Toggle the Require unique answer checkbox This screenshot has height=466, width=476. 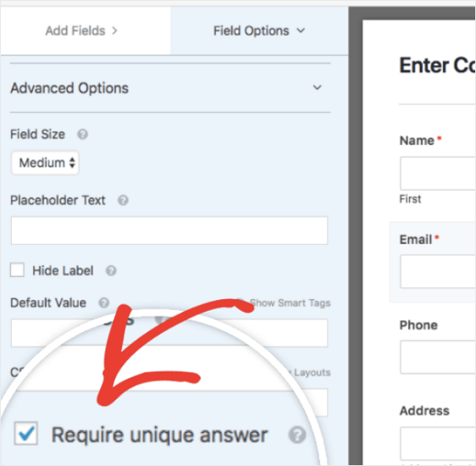pos(26,434)
